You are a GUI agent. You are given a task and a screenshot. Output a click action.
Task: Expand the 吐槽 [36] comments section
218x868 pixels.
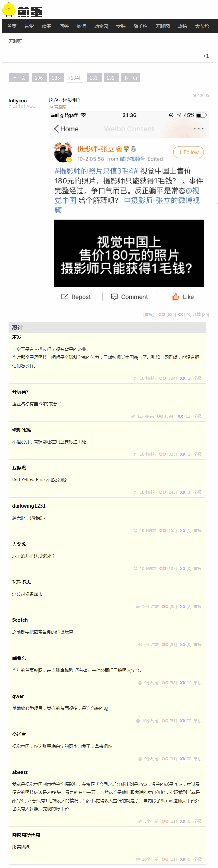[201, 315]
